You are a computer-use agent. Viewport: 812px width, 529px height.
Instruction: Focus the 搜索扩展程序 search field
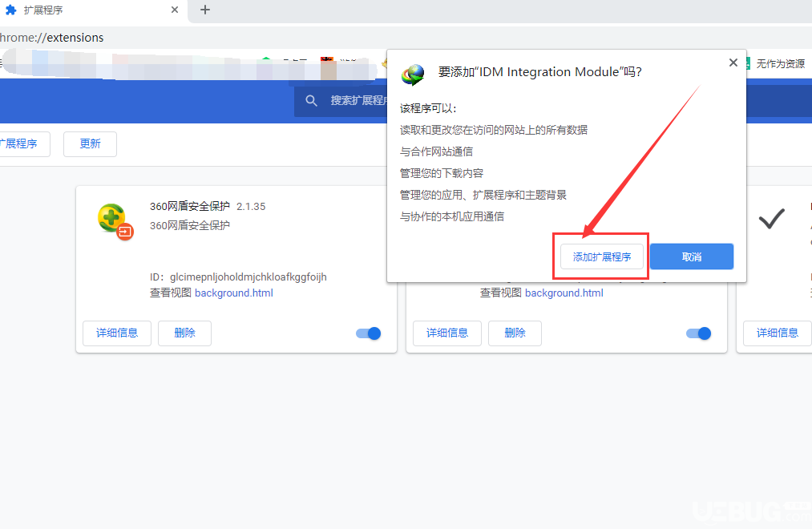point(341,100)
